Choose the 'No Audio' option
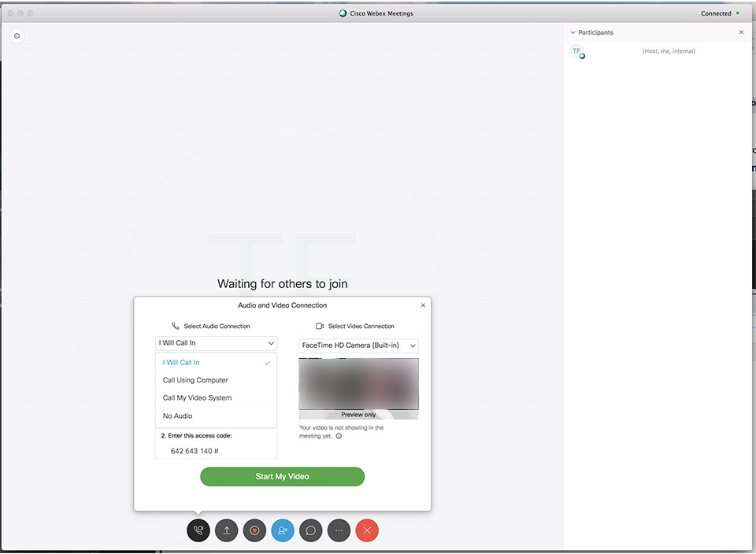This screenshot has width=756, height=554. point(177,415)
